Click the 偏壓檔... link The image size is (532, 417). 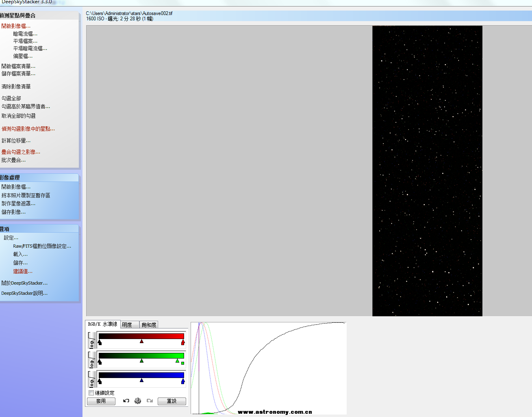tap(23, 56)
